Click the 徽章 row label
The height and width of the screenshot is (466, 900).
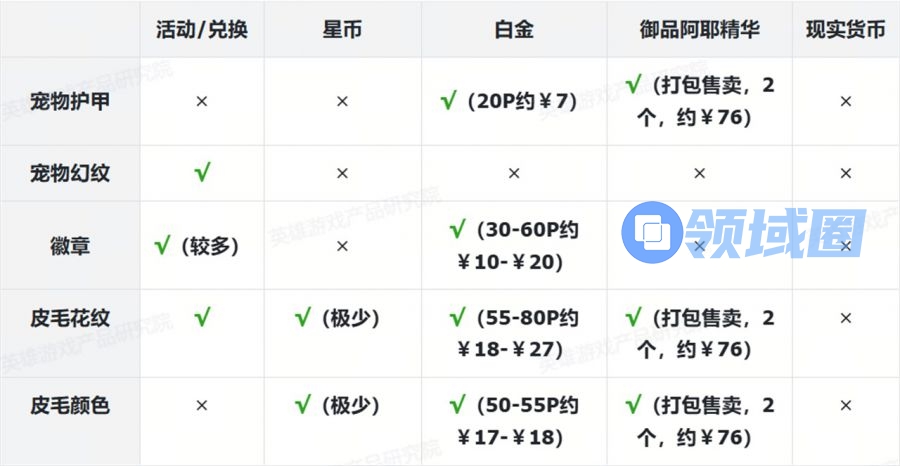point(70,245)
